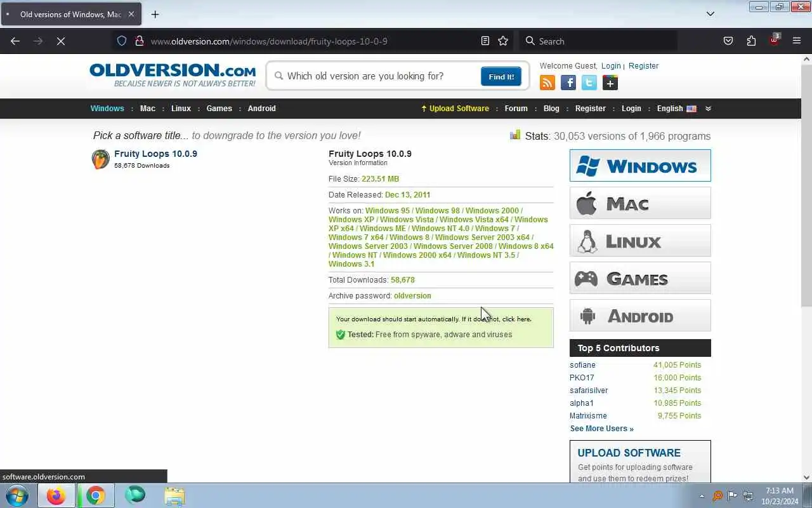The width and height of the screenshot is (812, 508).
Task: Open the Firefox hamburger menu
Action: [797, 41]
